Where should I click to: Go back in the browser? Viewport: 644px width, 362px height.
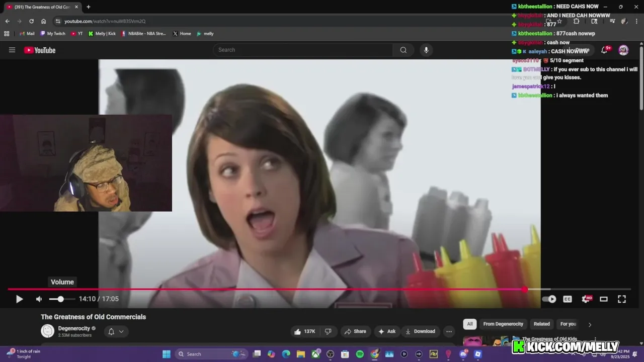[7, 21]
